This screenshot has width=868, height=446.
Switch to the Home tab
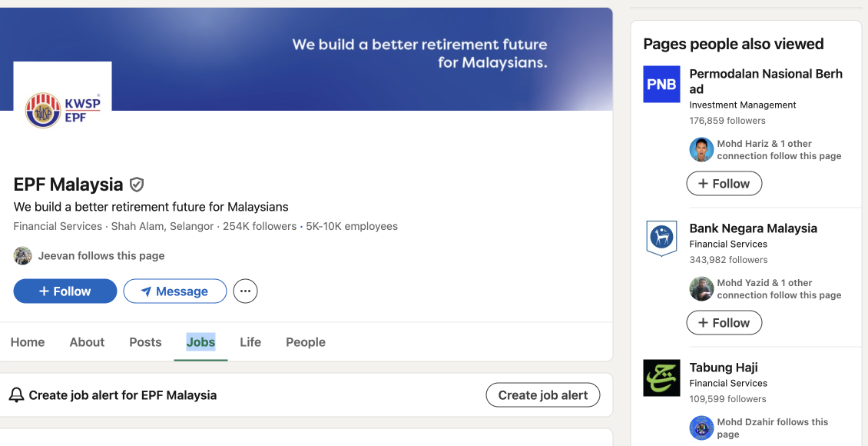(x=28, y=342)
